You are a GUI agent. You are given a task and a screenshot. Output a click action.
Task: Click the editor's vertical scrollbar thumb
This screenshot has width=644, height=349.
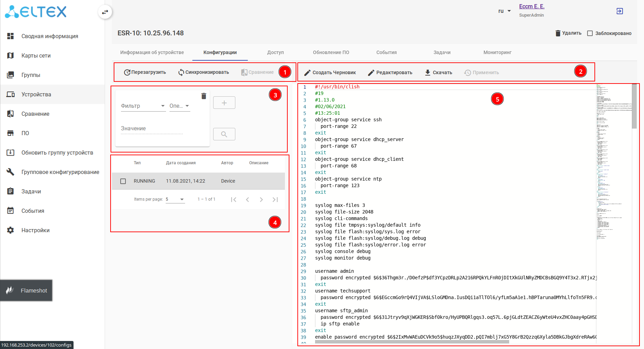634,106
